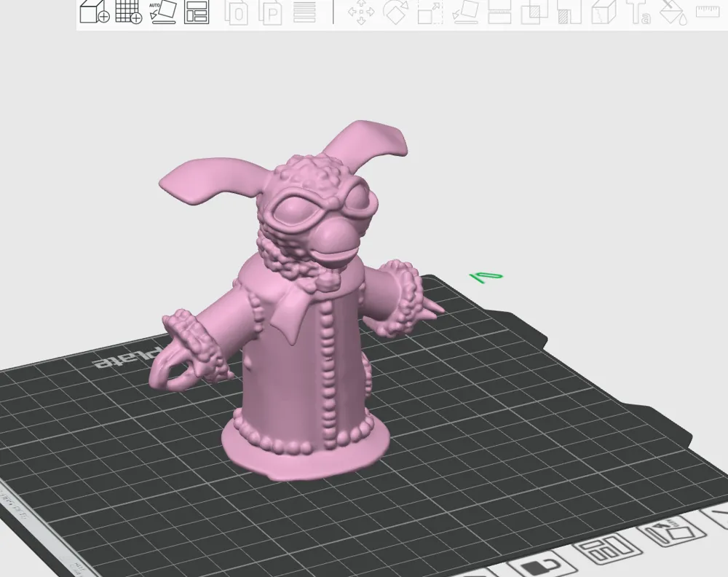
Task: Select the Scale tool
Action: pyautogui.click(x=430, y=12)
